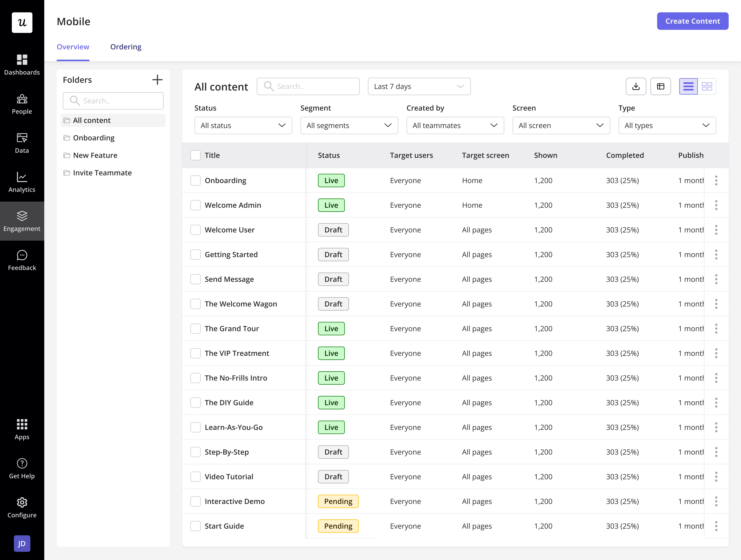The width and height of the screenshot is (741, 560).
Task: Open the Last 7 days date dropdown
Action: click(x=419, y=86)
